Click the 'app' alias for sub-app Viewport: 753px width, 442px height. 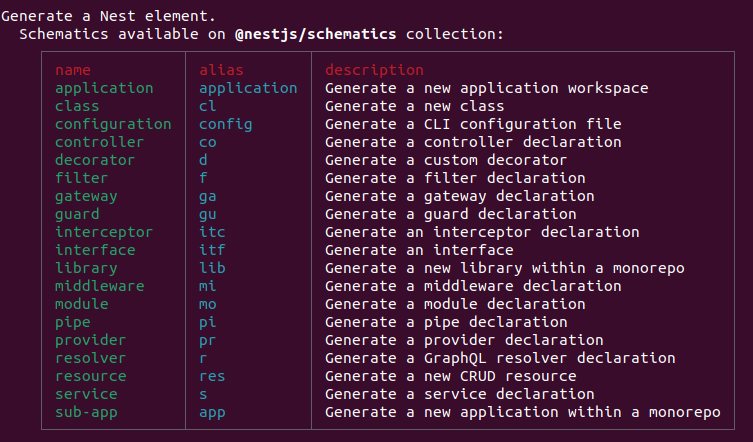(212, 413)
